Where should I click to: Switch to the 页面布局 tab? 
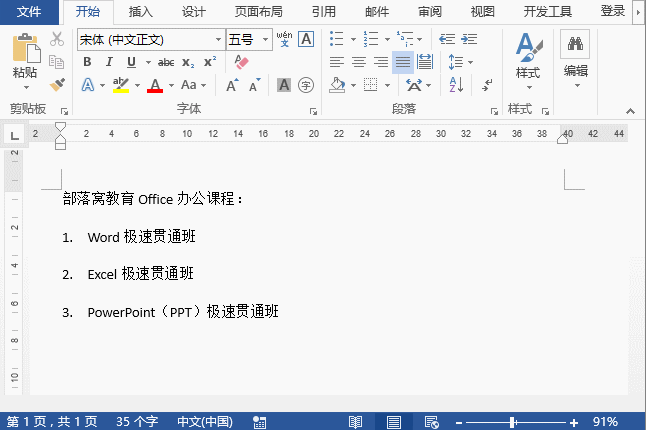[x=258, y=12]
